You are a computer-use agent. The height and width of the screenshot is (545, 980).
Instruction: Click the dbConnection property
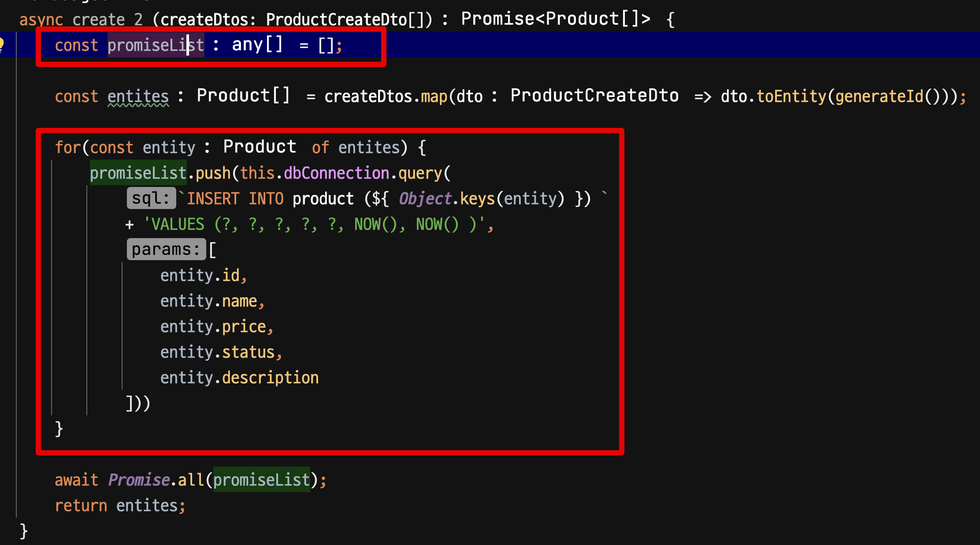(336, 173)
